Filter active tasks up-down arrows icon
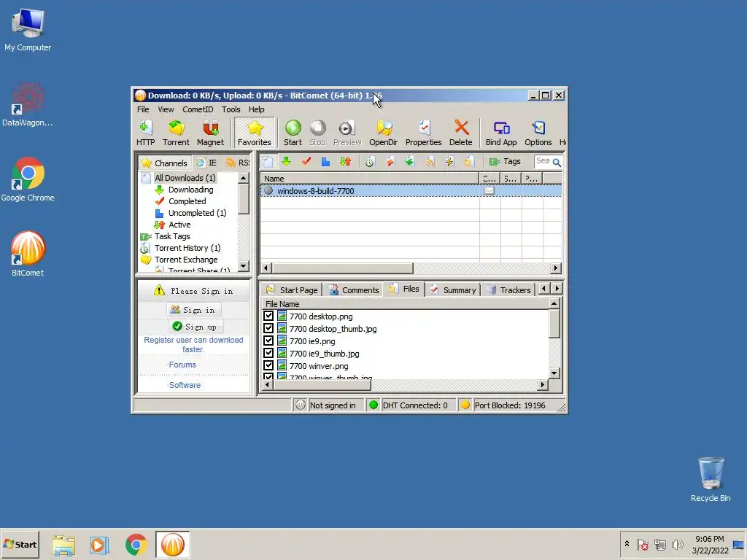 (x=345, y=162)
